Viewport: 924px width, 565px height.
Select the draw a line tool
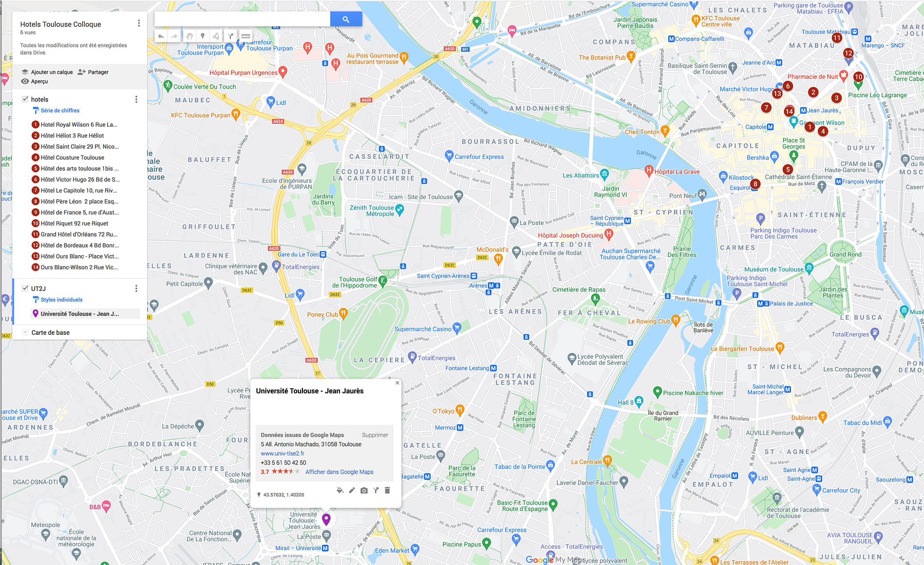click(x=216, y=36)
